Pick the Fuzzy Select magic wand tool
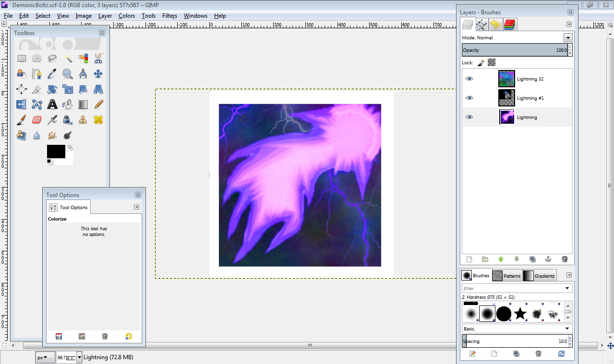This screenshot has height=364, width=614. (68, 59)
